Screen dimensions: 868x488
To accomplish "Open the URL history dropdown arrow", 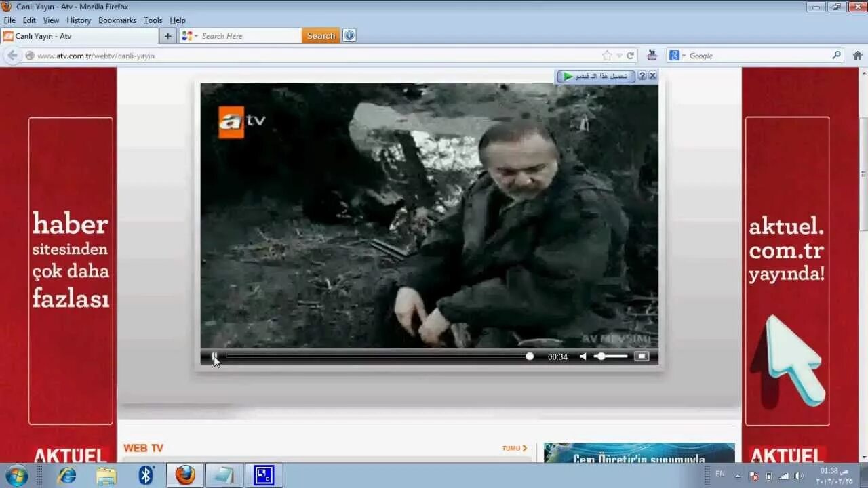I will coord(619,56).
